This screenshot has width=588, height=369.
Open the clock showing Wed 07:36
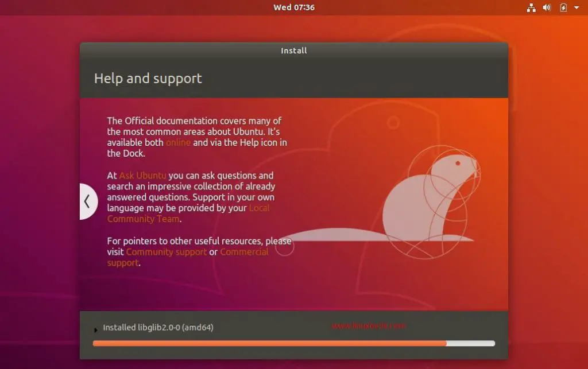294,7
